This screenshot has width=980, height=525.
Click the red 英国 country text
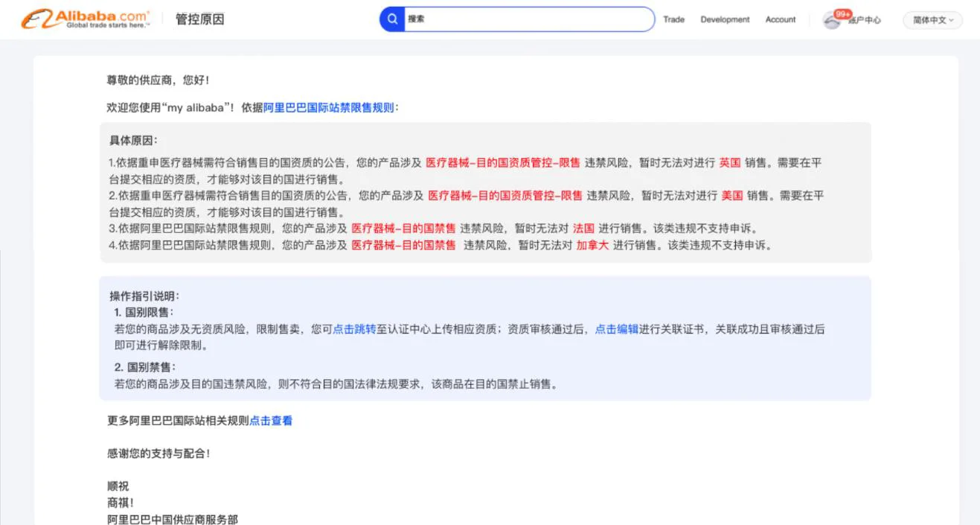pyautogui.click(x=729, y=162)
